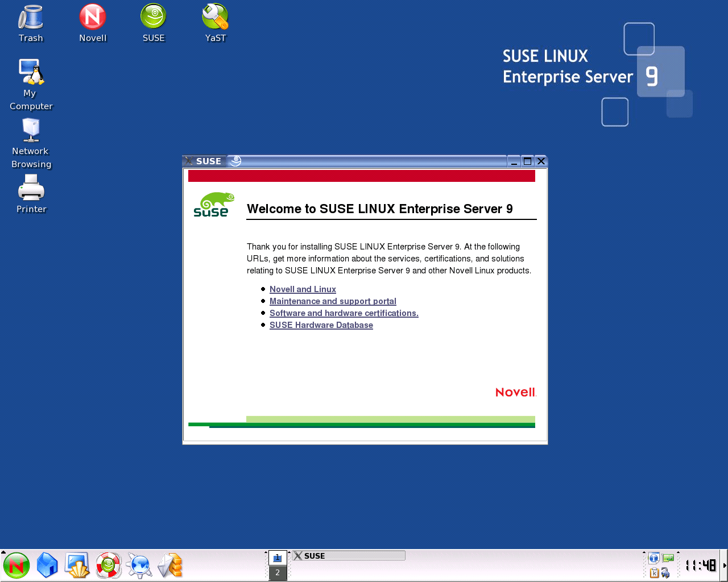
Task: Open the Trash desktop icon
Action: pos(31,23)
